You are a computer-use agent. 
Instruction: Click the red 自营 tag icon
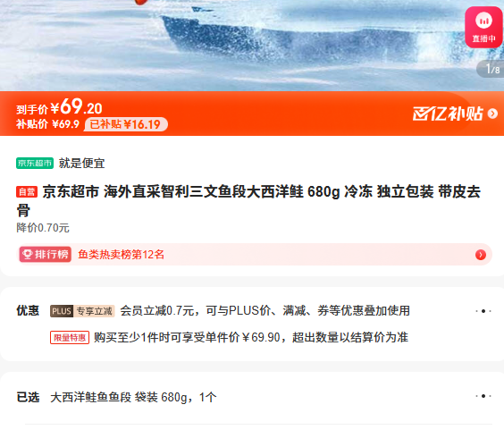pyautogui.click(x=27, y=192)
